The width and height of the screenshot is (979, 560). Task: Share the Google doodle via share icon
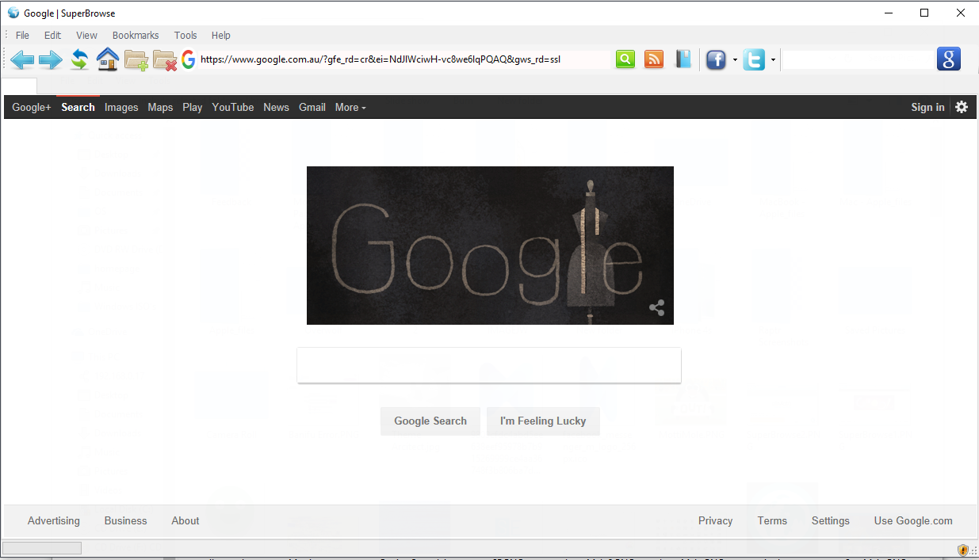656,308
